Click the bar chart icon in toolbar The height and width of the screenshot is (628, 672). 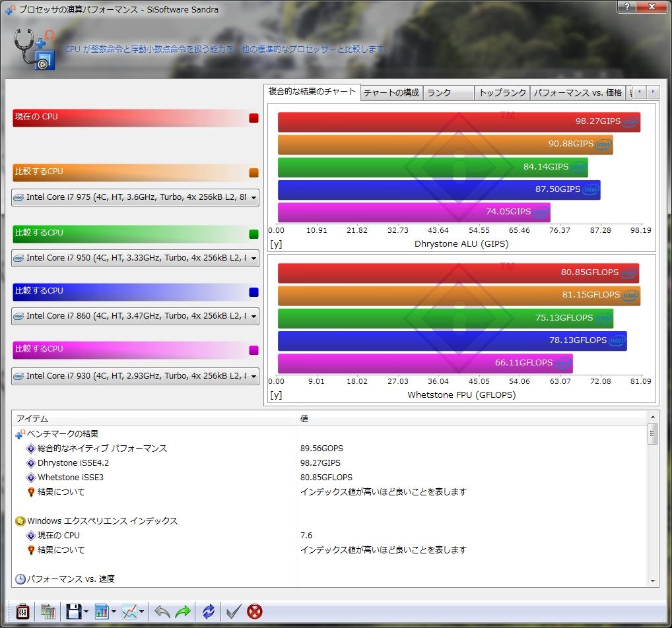pos(102,612)
